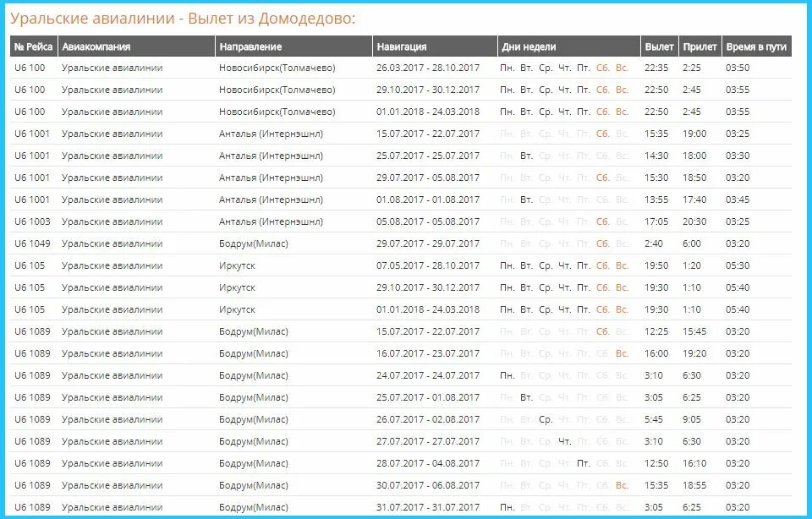
Task: Click arrival time 1:20
Action: point(691,265)
